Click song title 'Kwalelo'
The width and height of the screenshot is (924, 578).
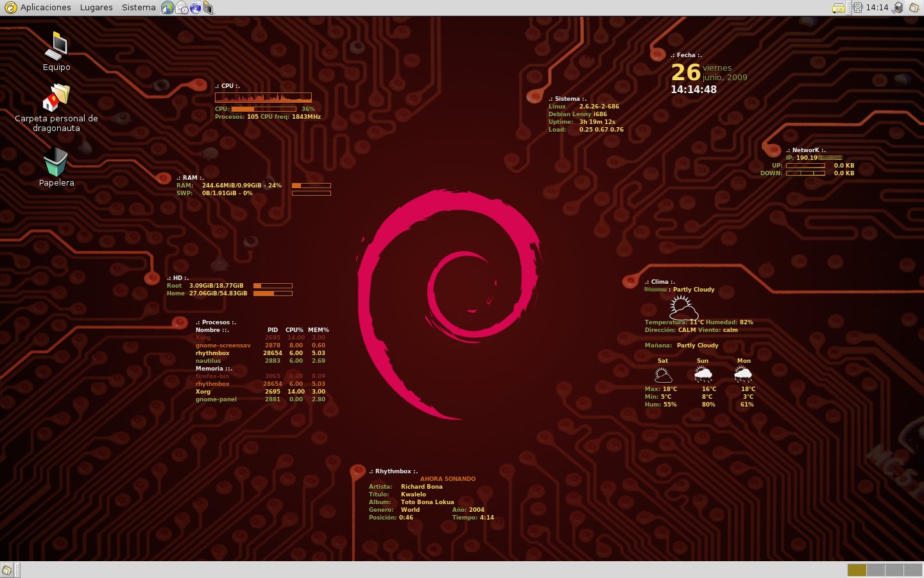413,495
